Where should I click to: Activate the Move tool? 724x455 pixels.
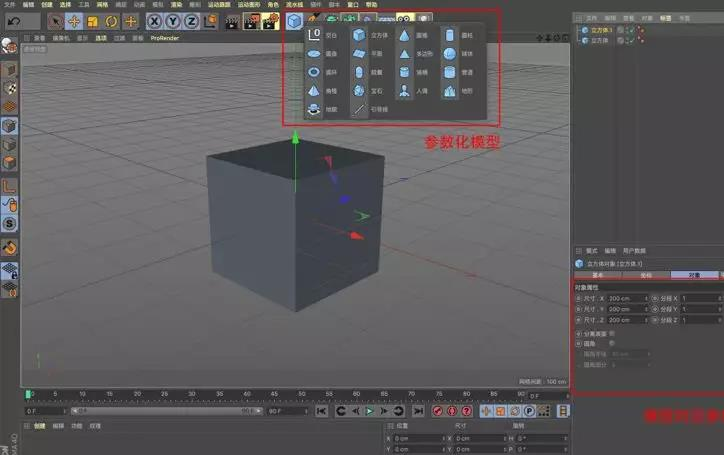coord(74,21)
